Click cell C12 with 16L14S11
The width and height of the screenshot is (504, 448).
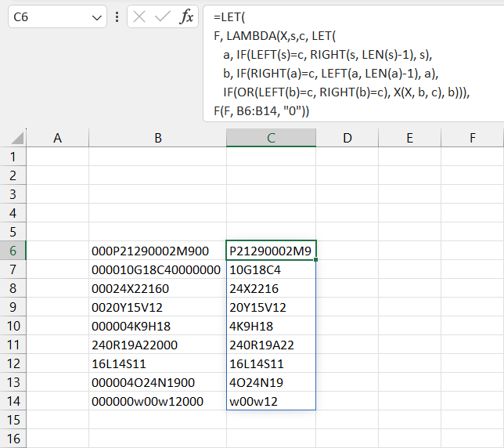(271, 363)
